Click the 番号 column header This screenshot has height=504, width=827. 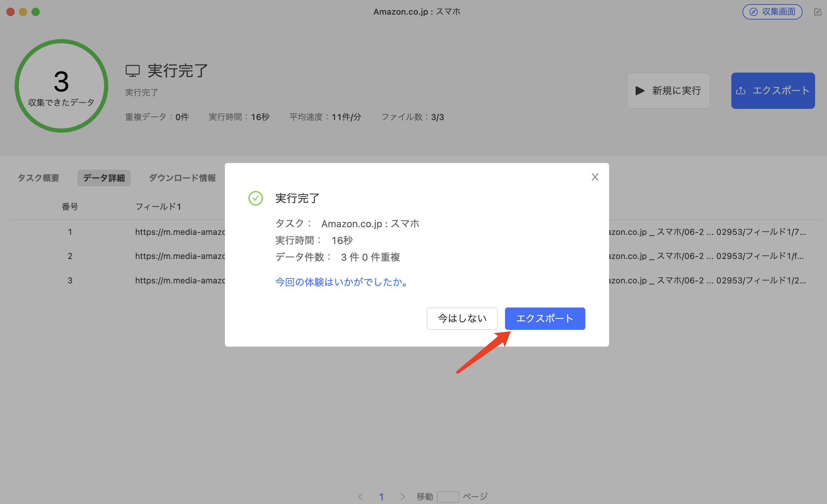70,207
